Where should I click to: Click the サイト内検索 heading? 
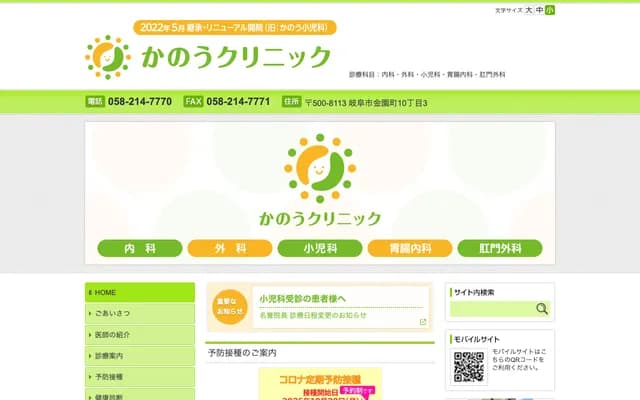(474, 292)
